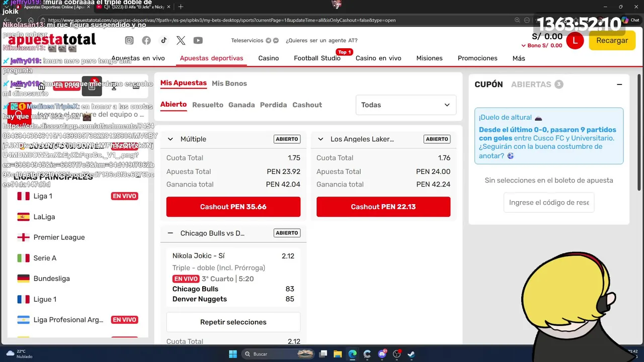Open Promociones section
Screen dimensions: 644x362
tap(477, 58)
